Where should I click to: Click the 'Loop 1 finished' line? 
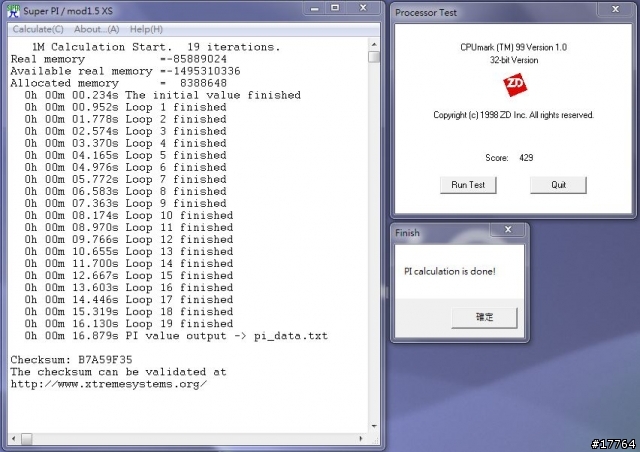coord(125,107)
